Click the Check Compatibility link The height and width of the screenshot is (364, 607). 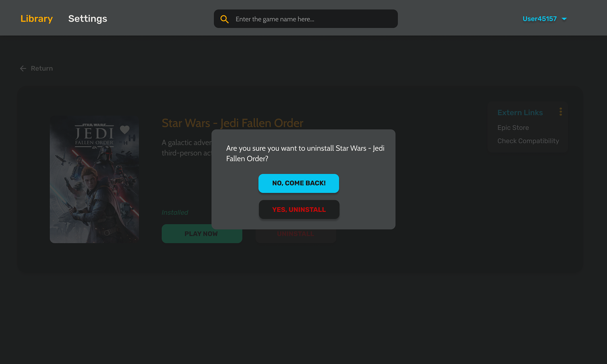point(528,141)
